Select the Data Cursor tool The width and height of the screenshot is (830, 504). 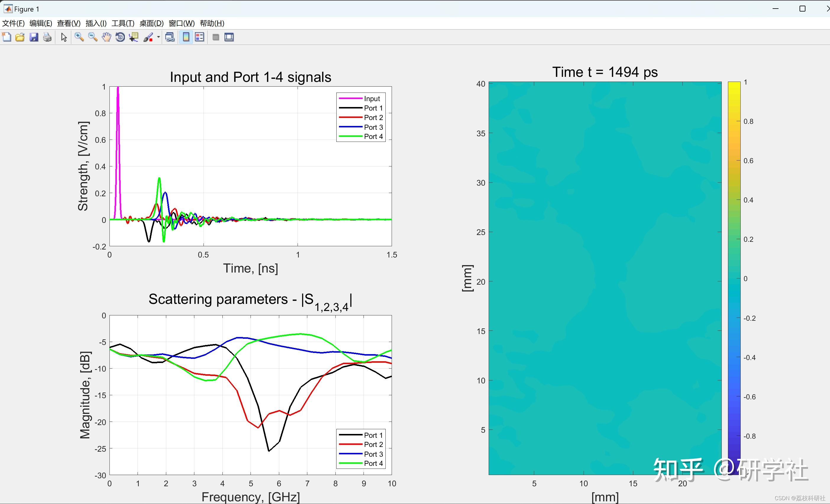pos(134,37)
